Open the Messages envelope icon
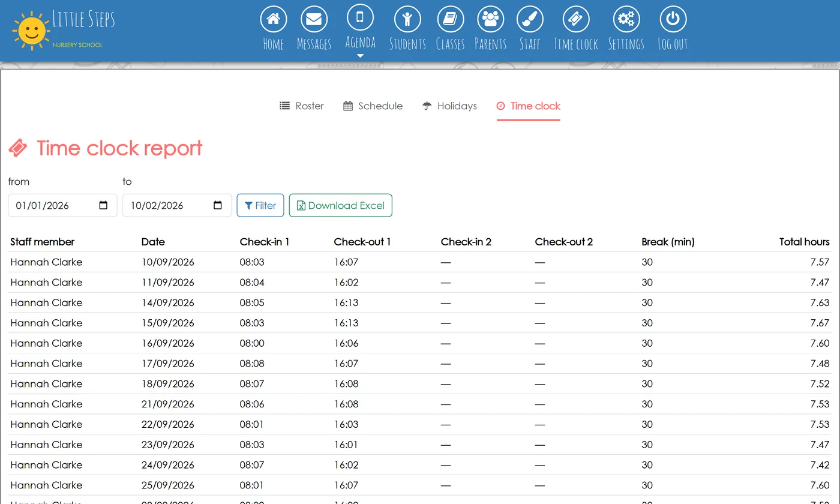This screenshot has width=840, height=504. [314, 19]
